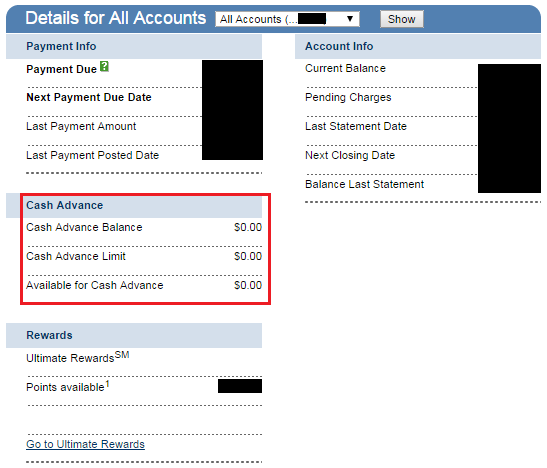Open the All Accounts dropdown
The width and height of the screenshot is (547, 468).
click(x=287, y=19)
